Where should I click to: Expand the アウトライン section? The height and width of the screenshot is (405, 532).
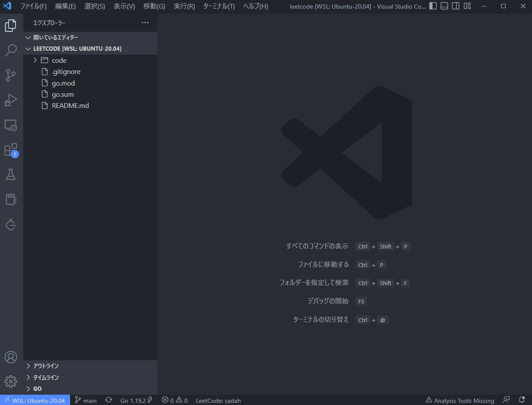90,366
